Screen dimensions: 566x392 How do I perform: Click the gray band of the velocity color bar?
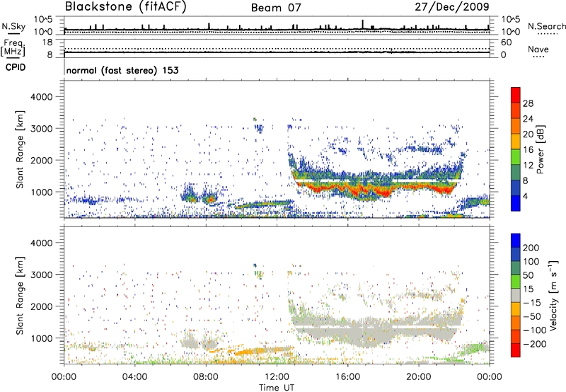(x=516, y=295)
